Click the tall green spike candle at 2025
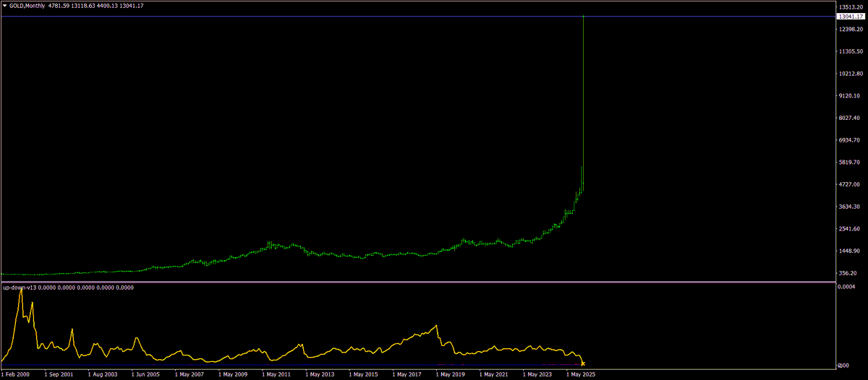The width and height of the screenshot is (868, 380). [584, 101]
